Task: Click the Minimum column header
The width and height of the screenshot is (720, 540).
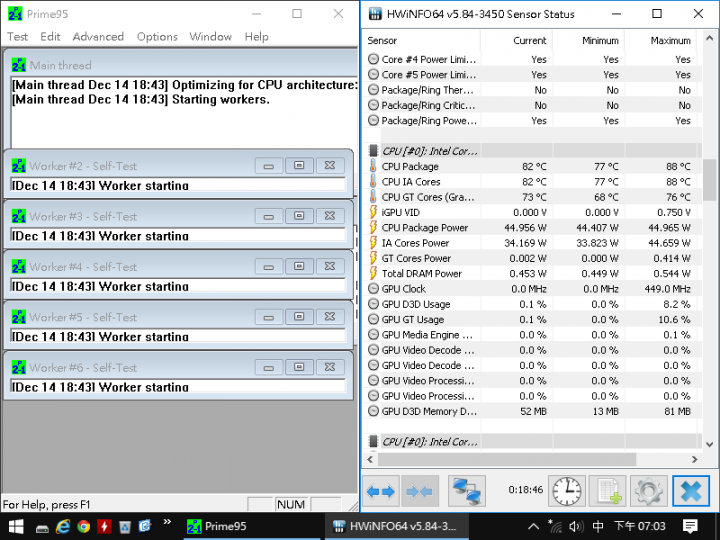Action: tap(589, 41)
